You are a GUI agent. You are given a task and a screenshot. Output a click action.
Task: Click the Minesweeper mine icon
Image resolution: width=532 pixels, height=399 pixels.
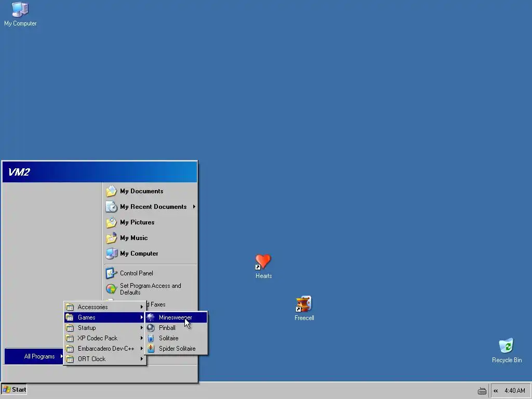pyautogui.click(x=151, y=317)
